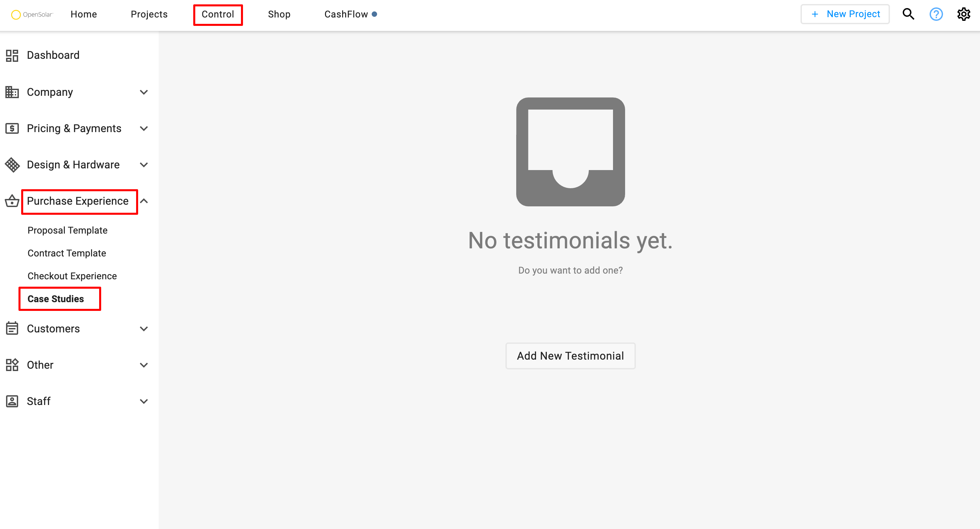This screenshot has height=529, width=980.
Task: Open the settings gear icon
Action: coord(964,14)
